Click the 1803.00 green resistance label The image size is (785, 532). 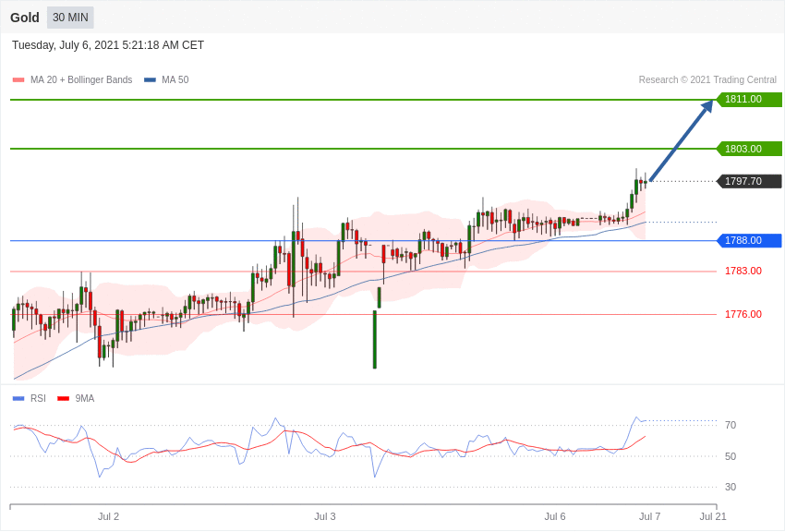point(750,149)
